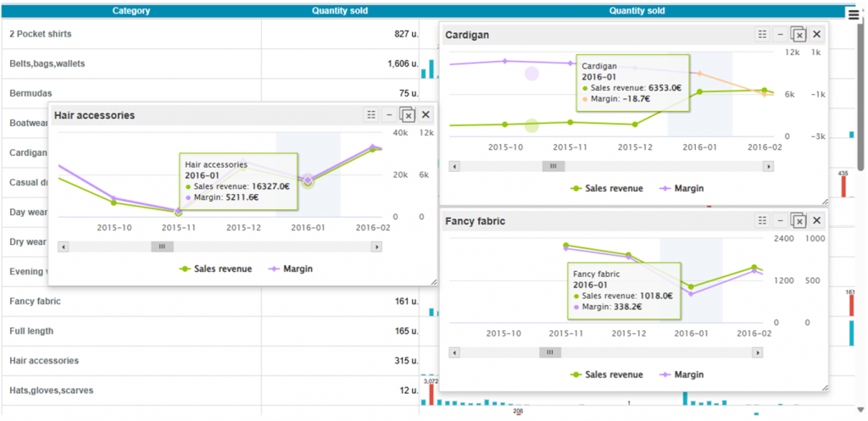Click Fancy fabric chart scrollbar thumb

pos(551,352)
